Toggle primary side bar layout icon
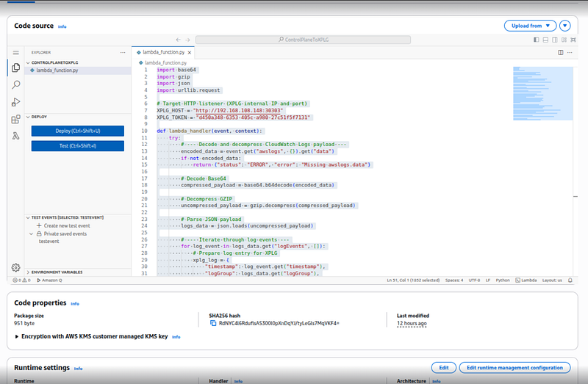The image size is (588, 384). pos(537,40)
